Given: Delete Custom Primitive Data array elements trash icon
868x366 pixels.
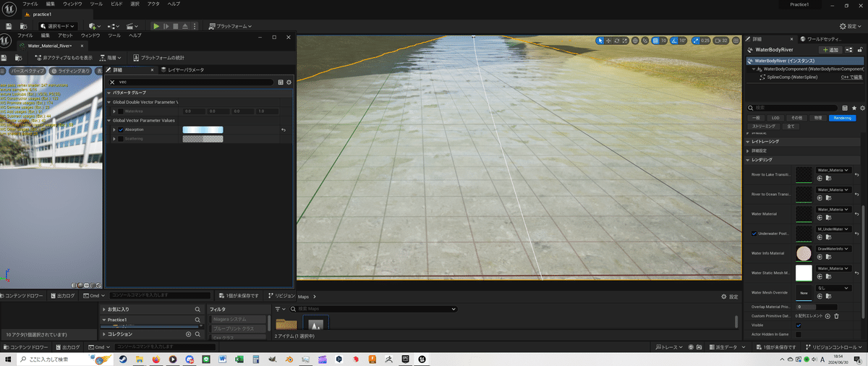Looking at the screenshot, I should click(x=836, y=316).
